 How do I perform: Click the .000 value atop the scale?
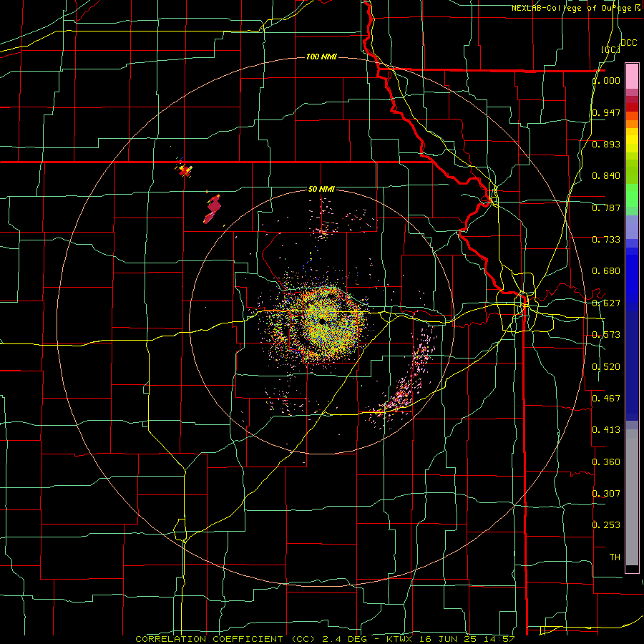(x=606, y=80)
